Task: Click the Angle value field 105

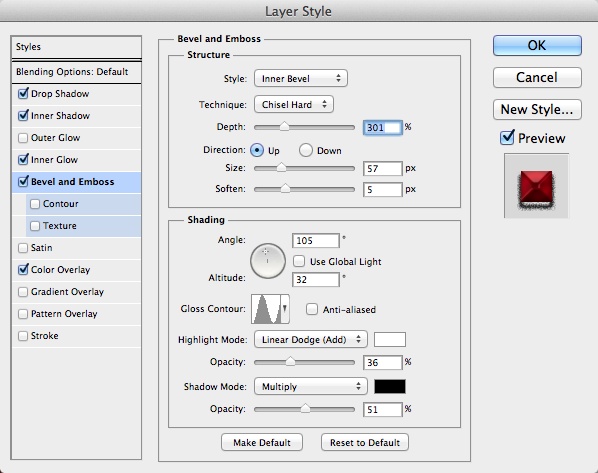Action: pos(316,241)
